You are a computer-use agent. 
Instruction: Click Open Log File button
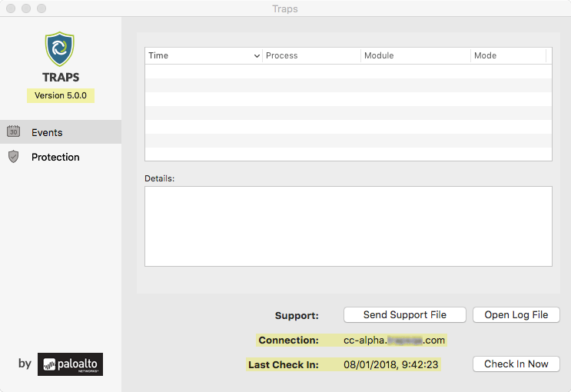coord(516,315)
